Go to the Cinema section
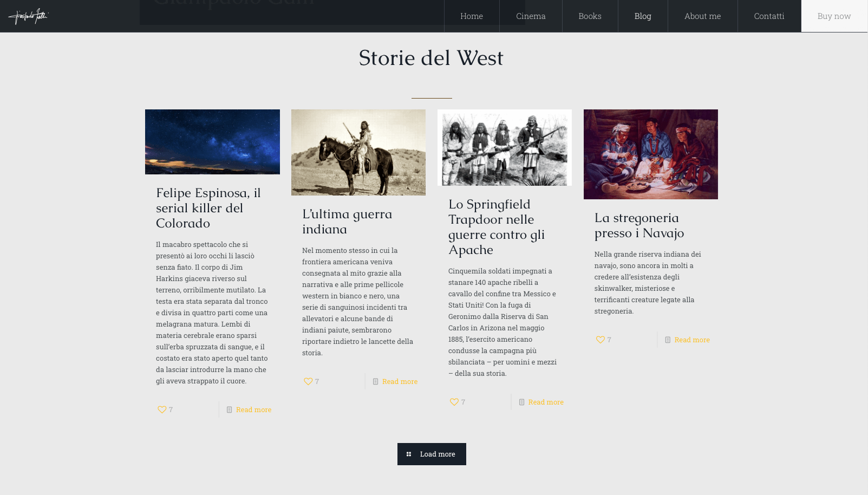Image resolution: width=868 pixels, height=495 pixels. (531, 16)
